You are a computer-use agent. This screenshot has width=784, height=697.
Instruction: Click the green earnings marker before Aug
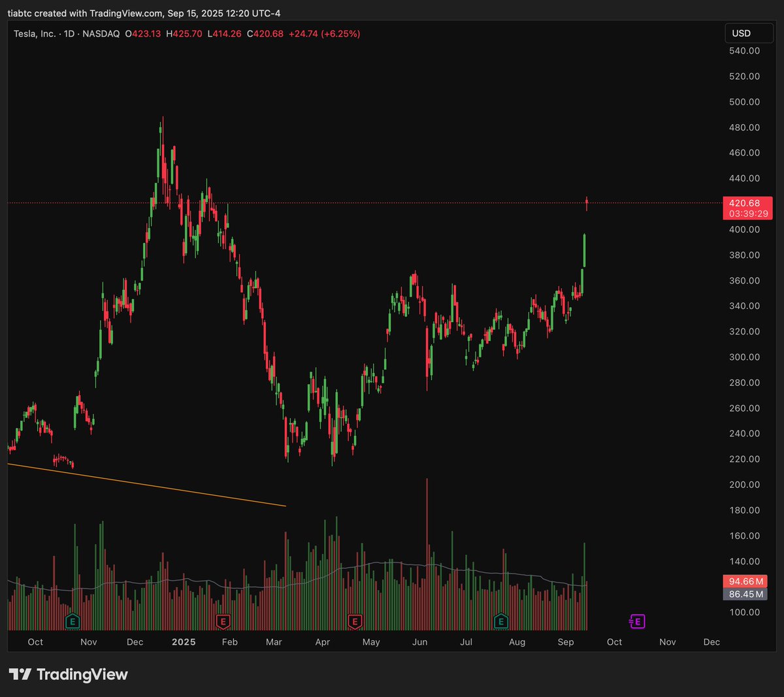(x=501, y=621)
